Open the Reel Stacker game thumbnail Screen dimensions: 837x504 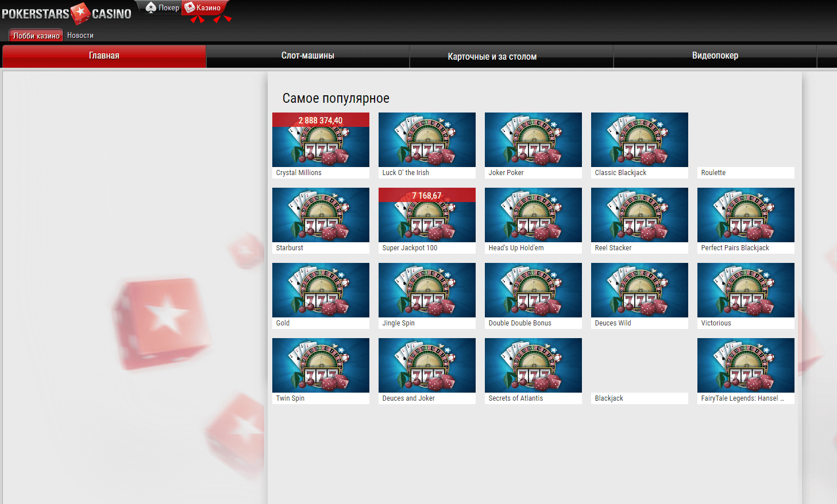click(639, 215)
